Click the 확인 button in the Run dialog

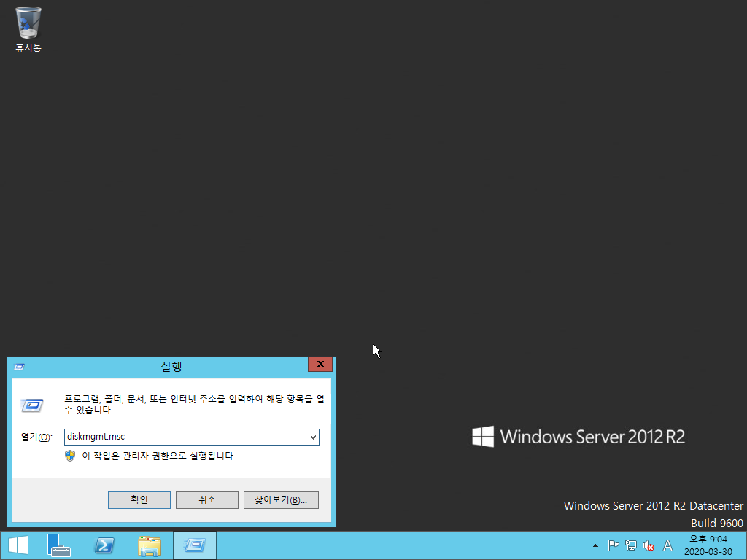[x=139, y=500]
